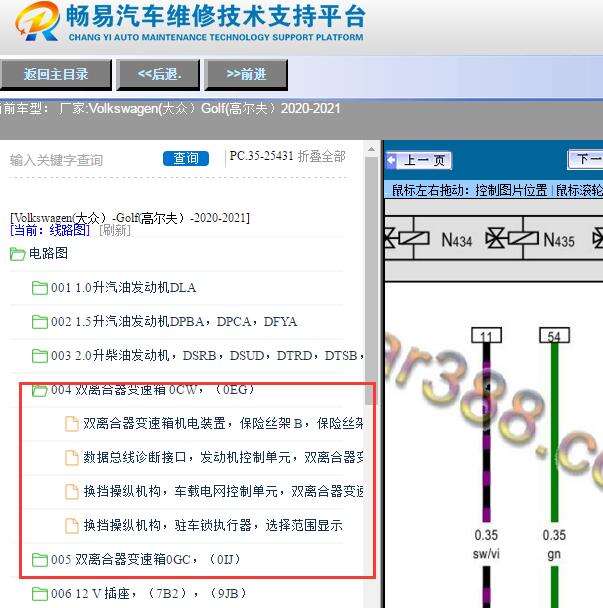Open the 上一页 previous page button
The image size is (603, 608).
(419, 160)
